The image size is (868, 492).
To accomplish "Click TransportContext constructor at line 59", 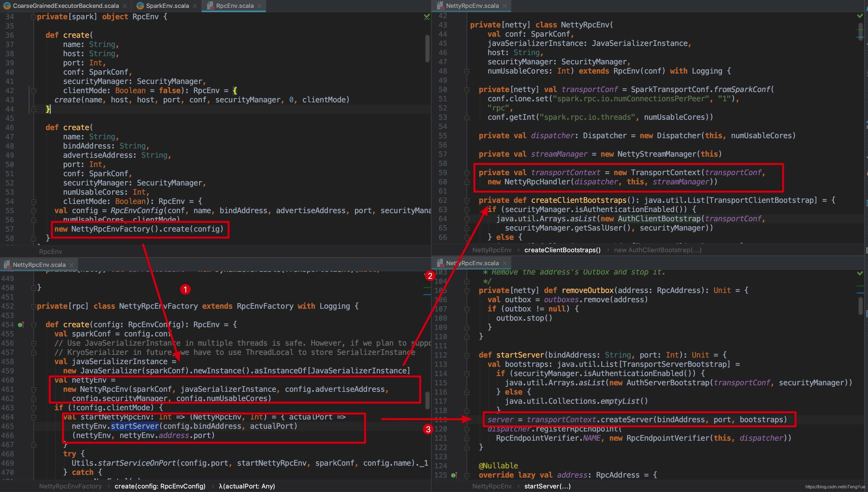I will coord(666,173).
